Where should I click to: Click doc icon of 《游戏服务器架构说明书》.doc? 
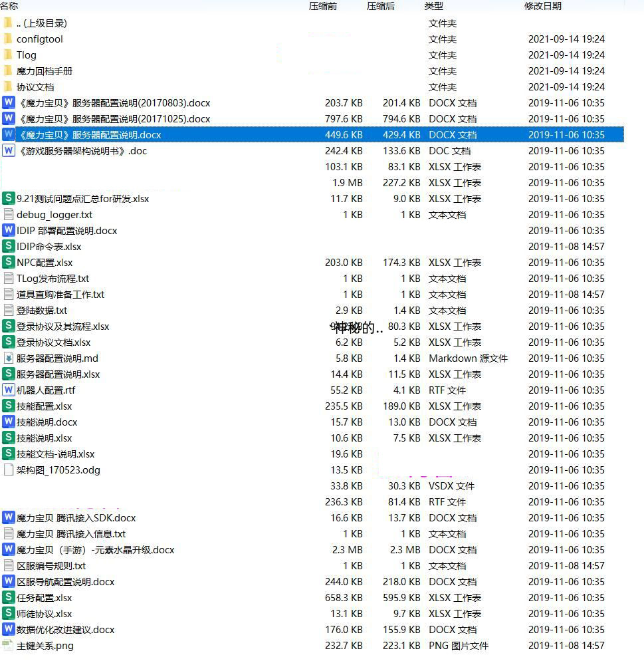pos(8,150)
